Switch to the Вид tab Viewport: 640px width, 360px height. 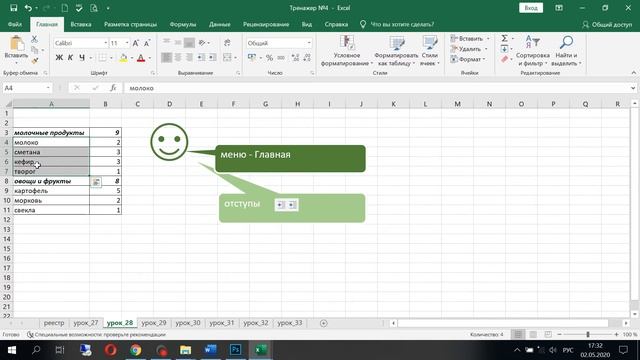coord(307,24)
